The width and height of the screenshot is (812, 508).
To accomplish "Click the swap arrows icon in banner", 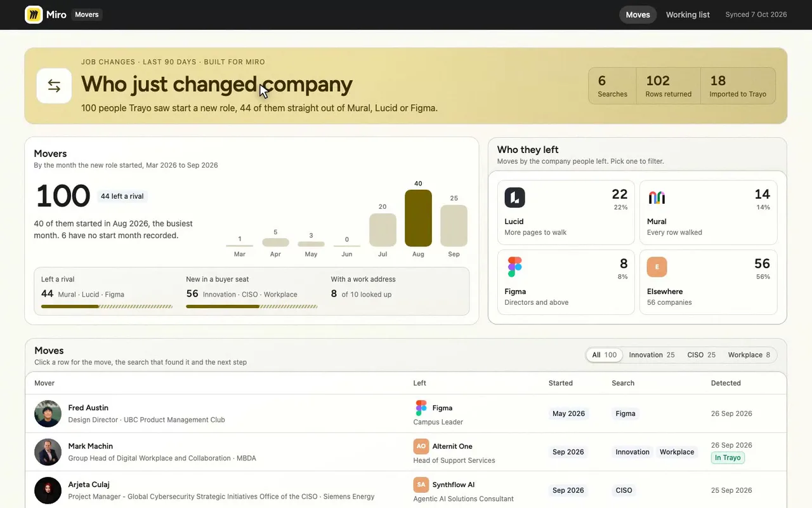I will coord(54,86).
